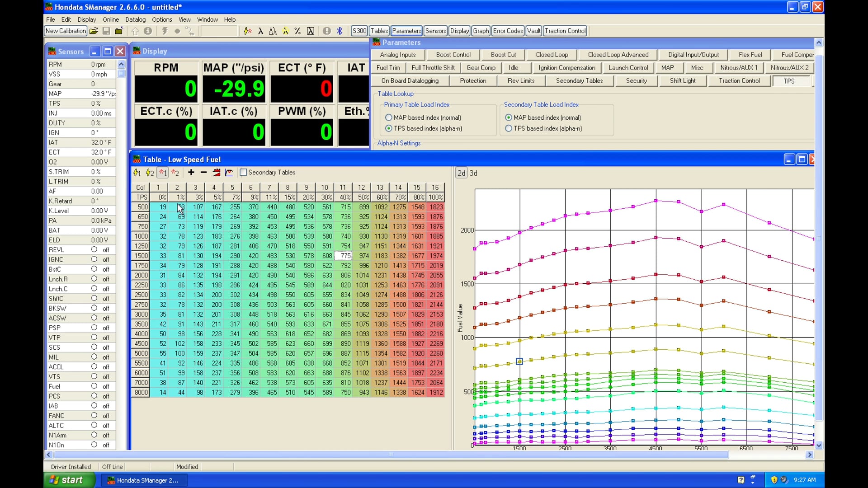Viewport: 868px width, 488px height.
Task: Open the Traction Control parameters page
Action: click(x=739, y=81)
